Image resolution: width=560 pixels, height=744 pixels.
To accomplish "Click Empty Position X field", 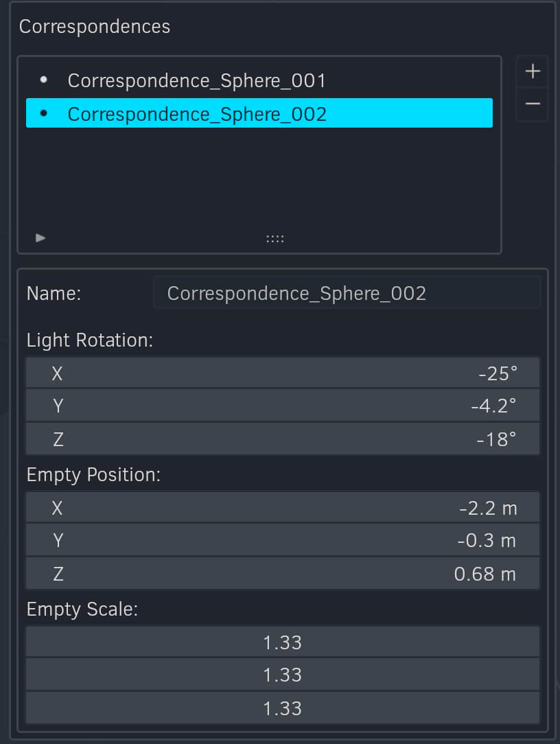I will click(x=282, y=508).
